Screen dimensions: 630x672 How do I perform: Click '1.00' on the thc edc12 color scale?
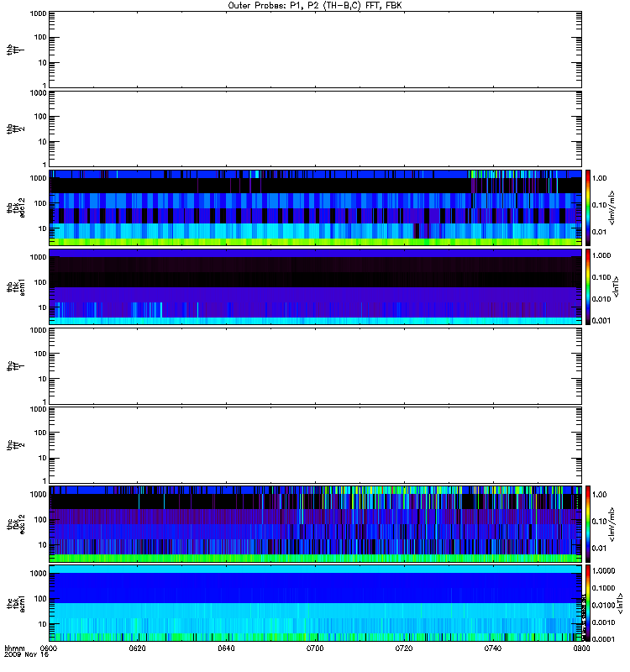[600, 495]
